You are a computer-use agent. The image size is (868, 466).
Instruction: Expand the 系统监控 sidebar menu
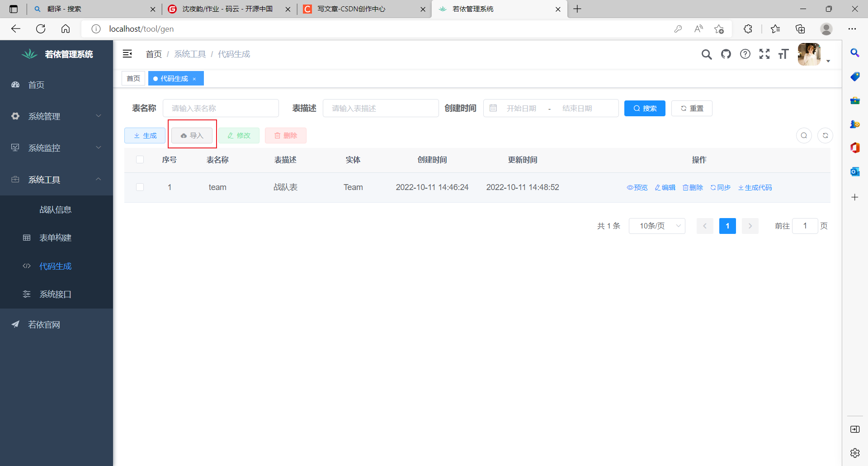57,148
